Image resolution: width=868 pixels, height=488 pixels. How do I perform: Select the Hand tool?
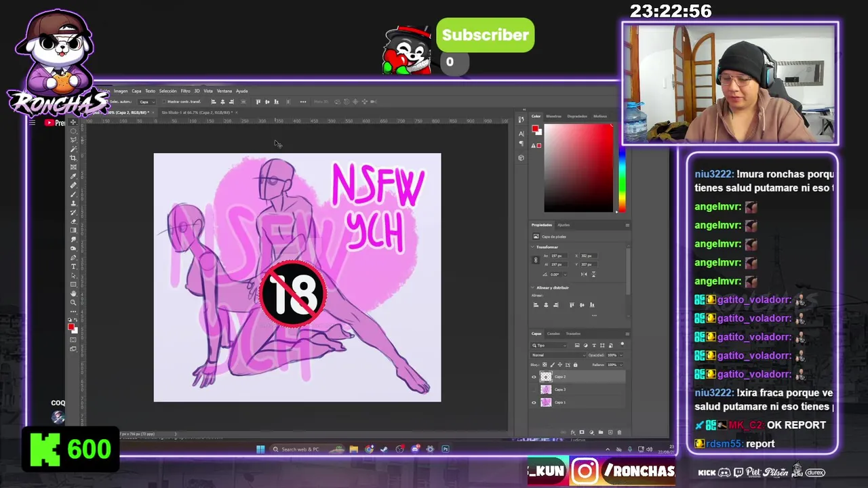point(73,293)
